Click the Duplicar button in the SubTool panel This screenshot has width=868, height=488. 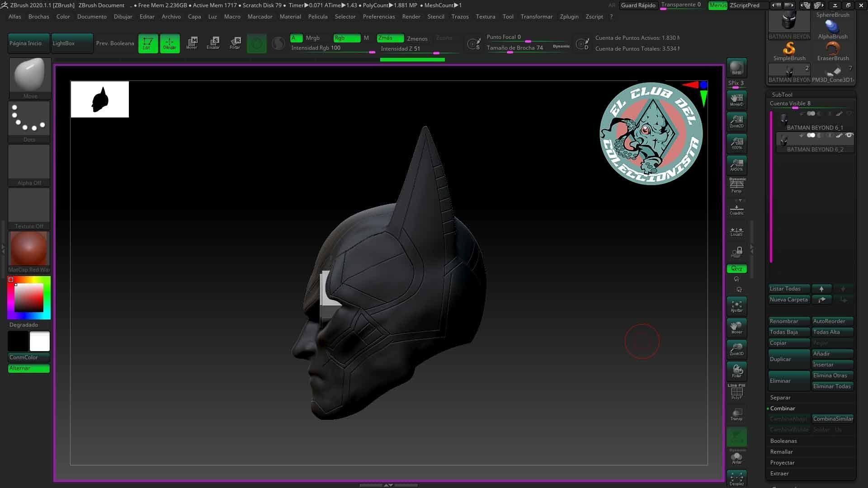pyautogui.click(x=788, y=359)
